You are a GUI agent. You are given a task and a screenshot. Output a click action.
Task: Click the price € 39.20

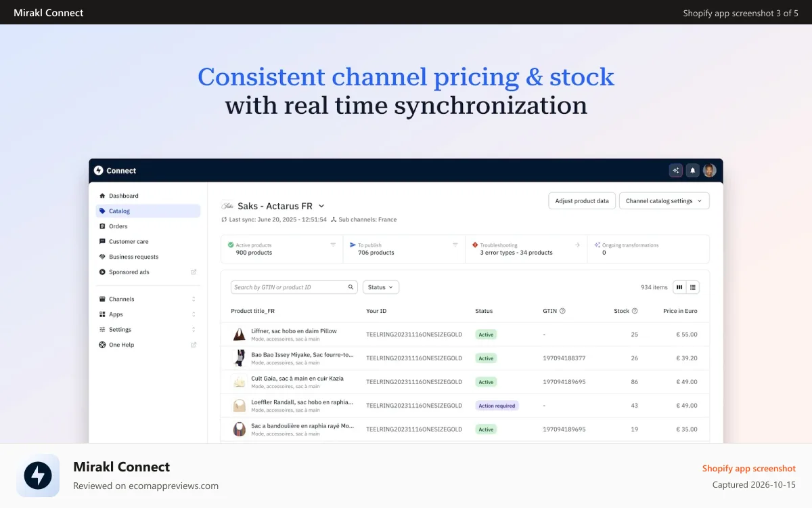tap(686, 358)
